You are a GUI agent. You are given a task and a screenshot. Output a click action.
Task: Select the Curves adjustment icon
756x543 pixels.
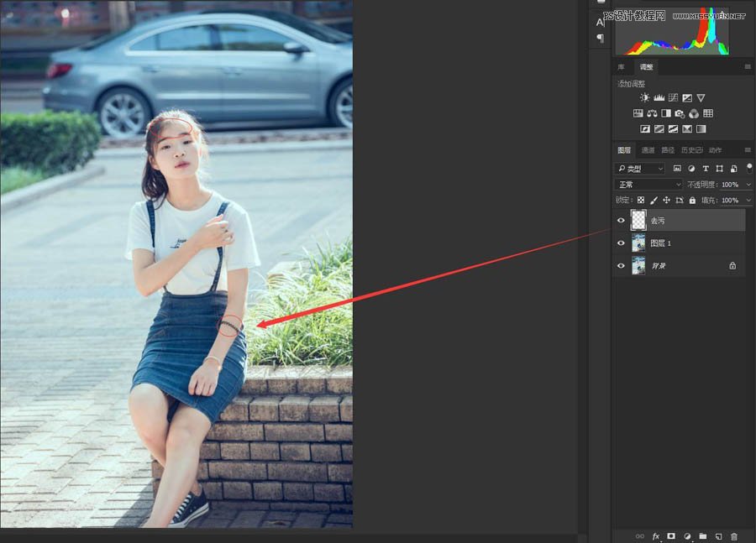tap(672, 97)
